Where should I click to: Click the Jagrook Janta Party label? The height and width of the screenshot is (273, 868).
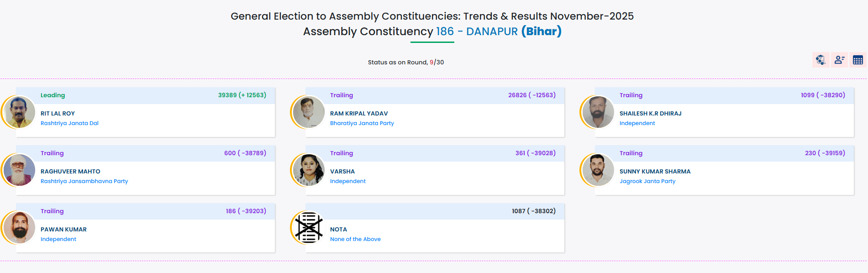647,181
